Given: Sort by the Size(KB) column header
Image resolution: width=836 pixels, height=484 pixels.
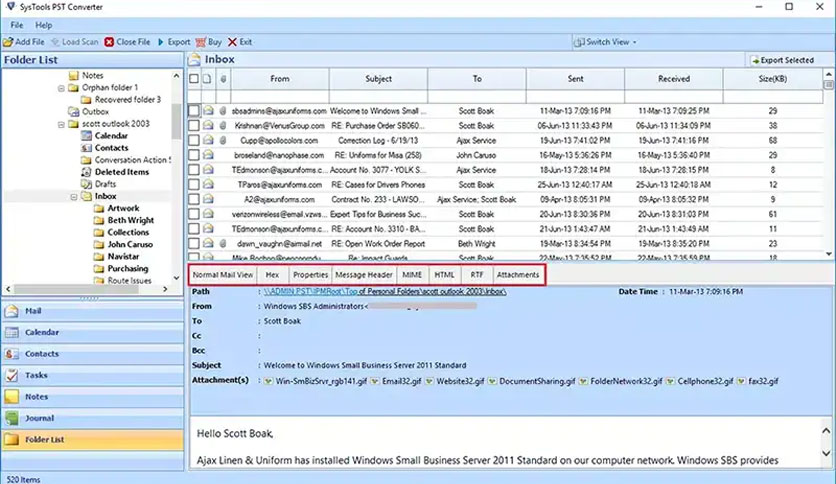Looking at the screenshot, I should tap(773, 79).
